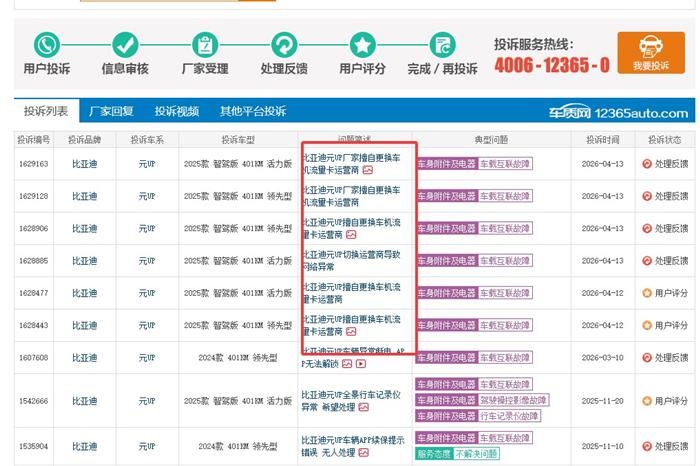Click complaint number 1629163
Image resolution: width=700 pixels, height=466 pixels.
click(33, 164)
